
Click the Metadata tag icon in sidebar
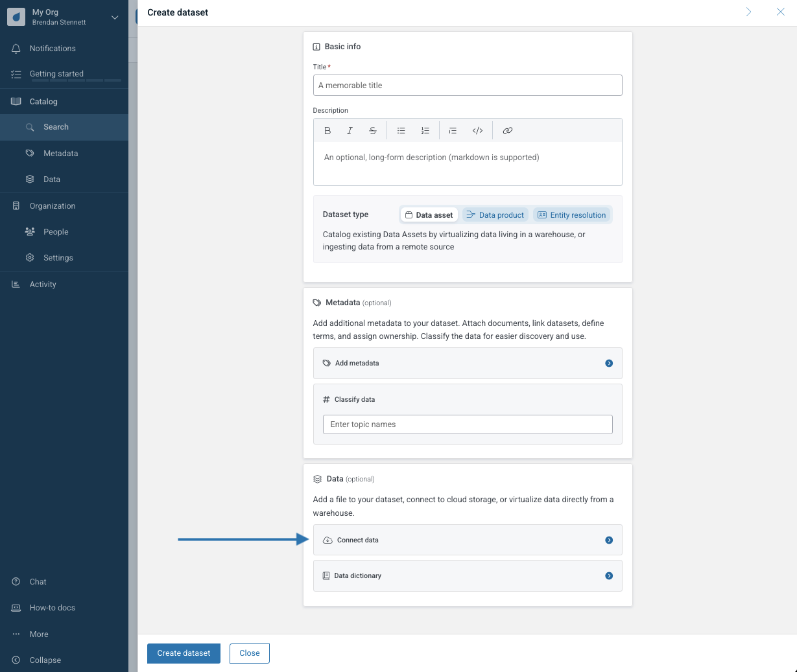click(x=30, y=154)
